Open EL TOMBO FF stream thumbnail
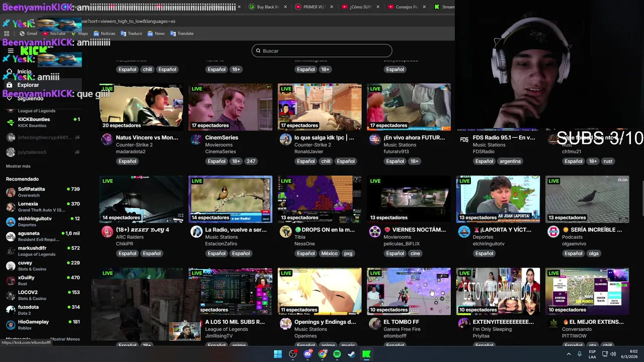Viewport: 644px width, 362px height. pyautogui.click(x=409, y=292)
